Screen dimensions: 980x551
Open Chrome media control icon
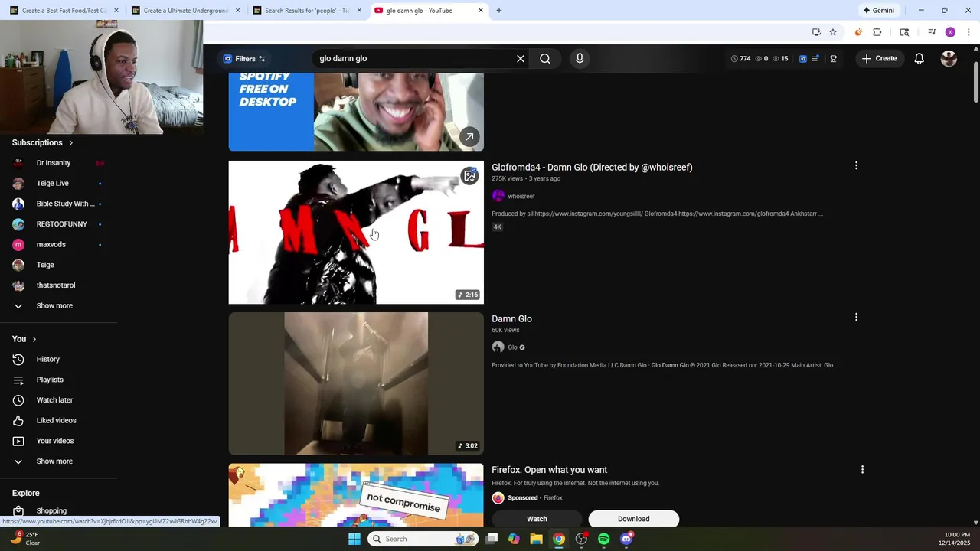(932, 32)
